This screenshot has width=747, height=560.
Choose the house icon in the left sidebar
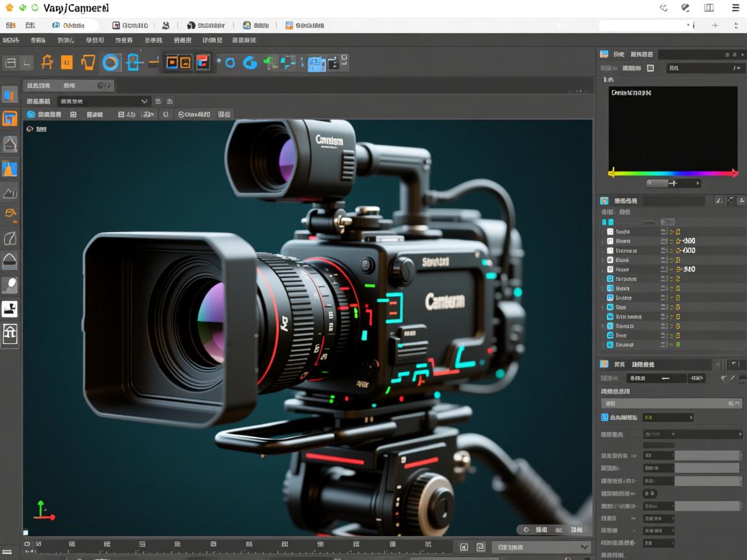pos(10,334)
